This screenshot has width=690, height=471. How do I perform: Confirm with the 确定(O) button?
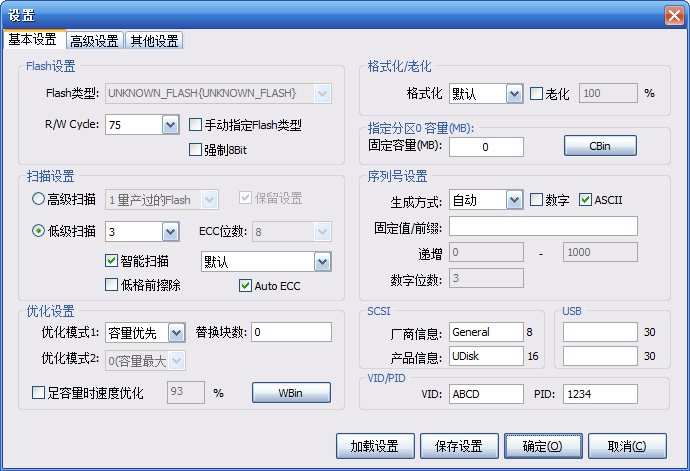pyautogui.click(x=543, y=446)
